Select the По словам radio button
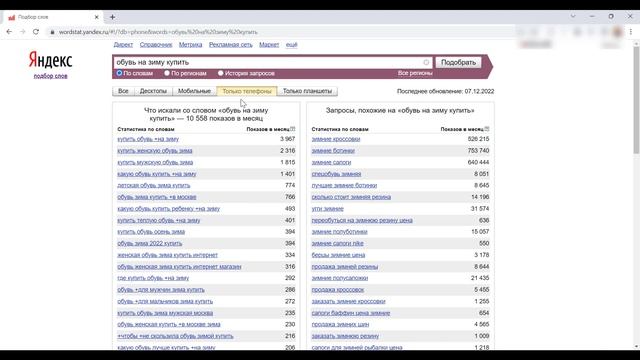The image size is (640, 360). click(119, 73)
